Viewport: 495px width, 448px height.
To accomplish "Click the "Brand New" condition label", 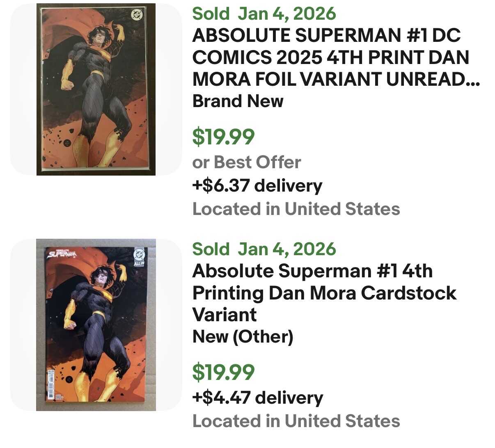I will click(238, 101).
